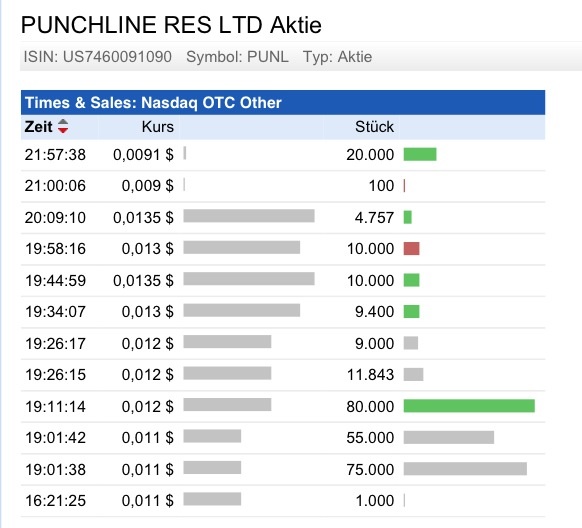Click the Zeit sort arrows icon
582x528 pixels.
coord(63,127)
